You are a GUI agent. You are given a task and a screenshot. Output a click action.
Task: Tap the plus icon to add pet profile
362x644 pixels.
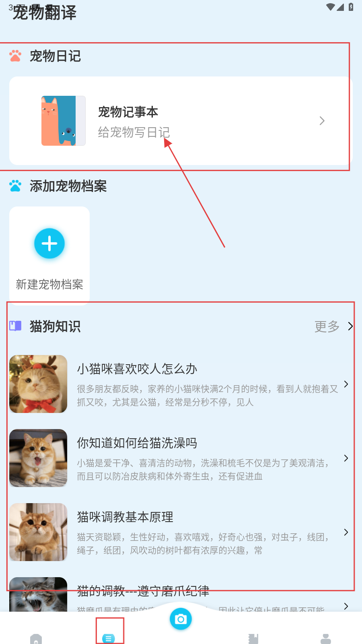(49, 244)
